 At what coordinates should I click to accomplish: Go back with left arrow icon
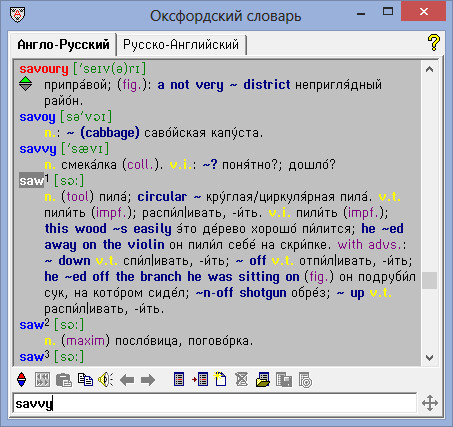coord(127,380)
